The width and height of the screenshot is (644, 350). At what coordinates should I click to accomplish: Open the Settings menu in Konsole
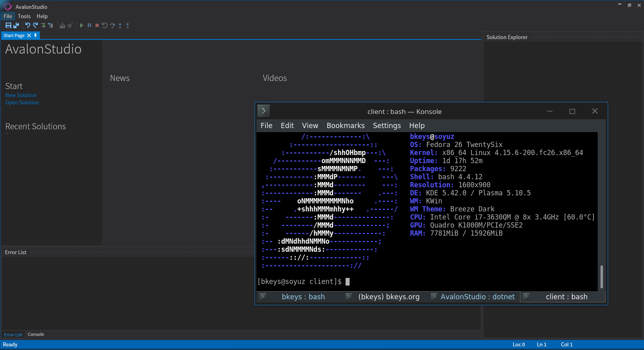click(387, 126)
